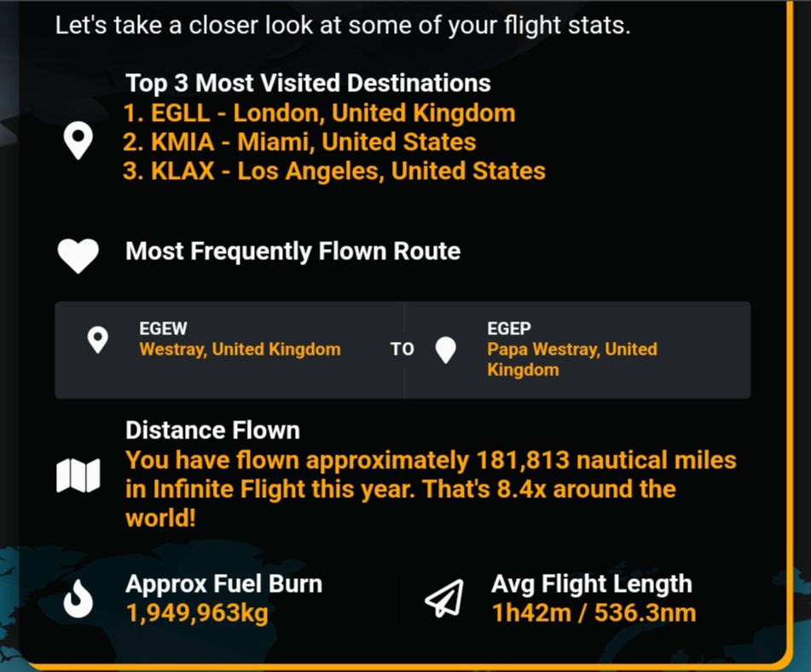Click the pin icon next to EGEP
The height and width of the screenshot is (672, 811).
pyautogui.click(x=445, y=350)
